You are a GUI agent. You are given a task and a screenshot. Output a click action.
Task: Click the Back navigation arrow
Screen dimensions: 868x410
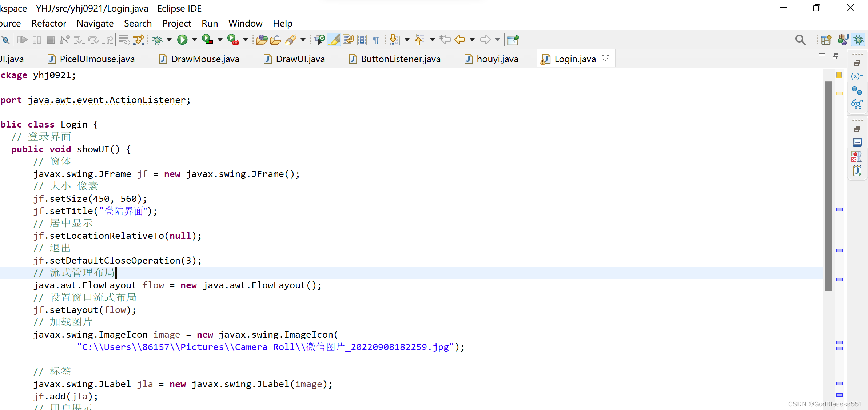[x=460, y=40]
